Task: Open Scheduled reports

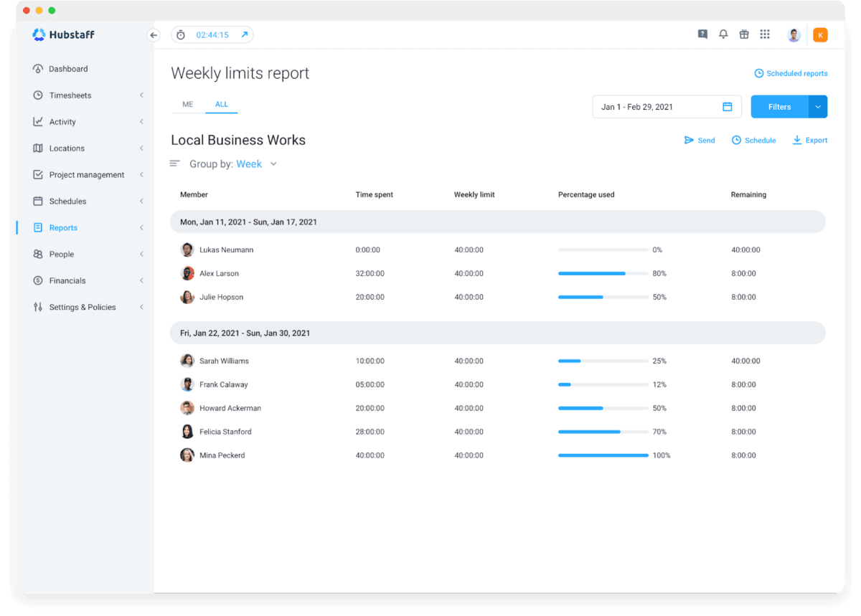Action: coord(791,73)
